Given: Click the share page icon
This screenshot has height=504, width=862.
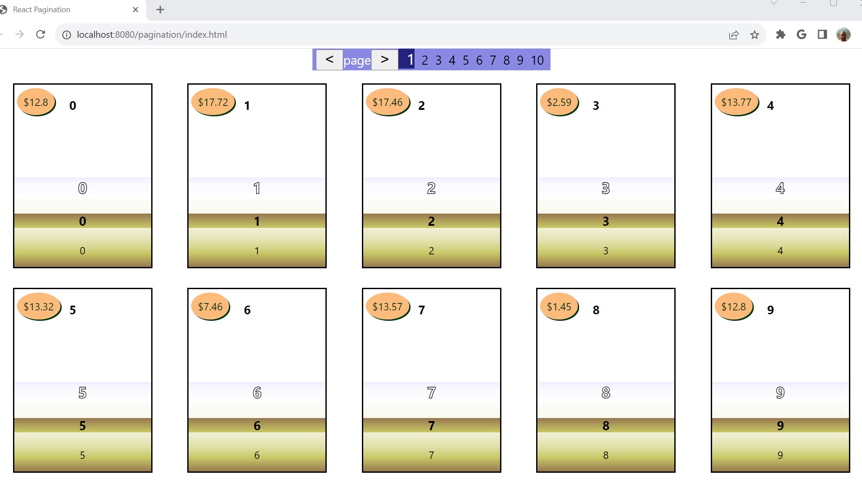Looking at the screenshot, I should (734, 35).
